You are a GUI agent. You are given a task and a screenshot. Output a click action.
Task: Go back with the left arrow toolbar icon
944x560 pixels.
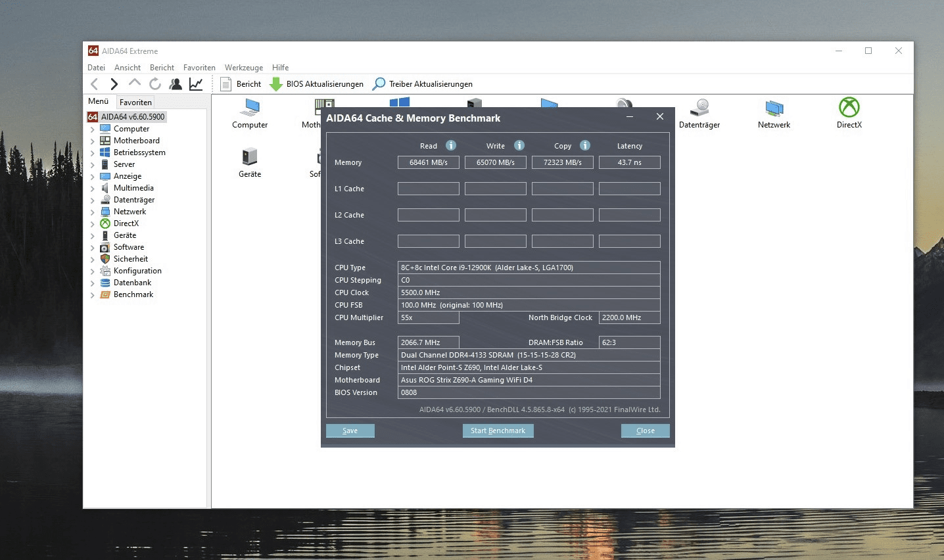(94, 83)
